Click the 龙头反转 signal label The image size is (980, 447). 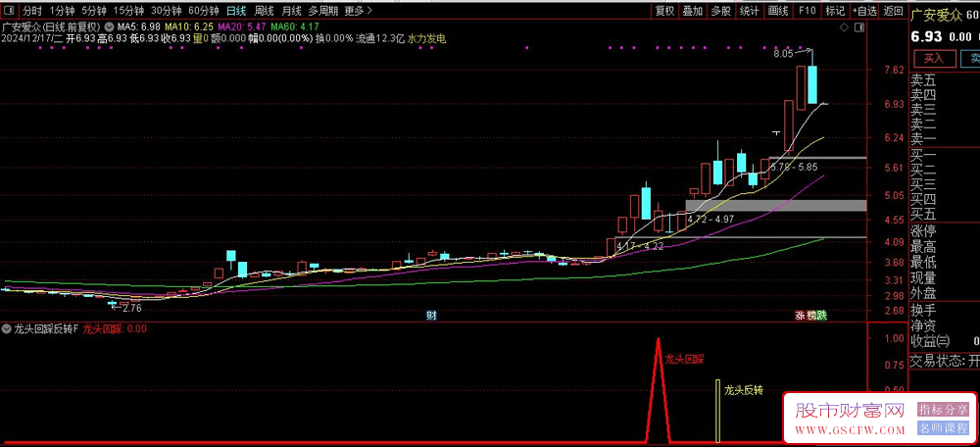pos(744,391)
